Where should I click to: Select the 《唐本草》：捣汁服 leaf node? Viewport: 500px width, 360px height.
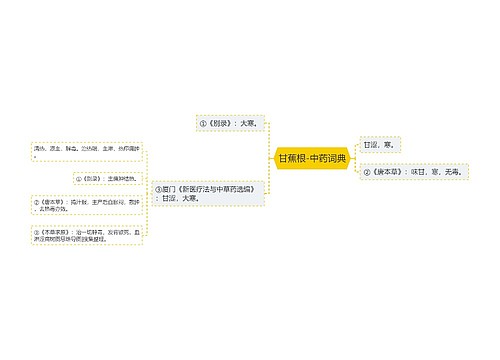point(87,205)
